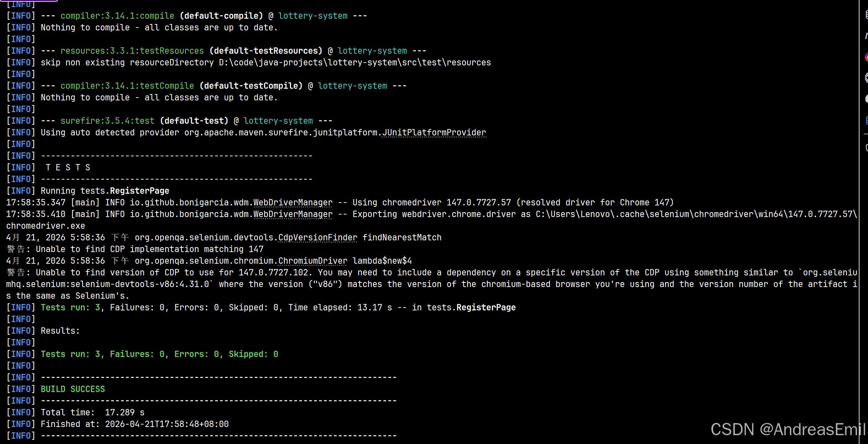This screenshot has width=868, height=444.
Task: Click the surefire:3.5.4:test goal text
Action: click(107, 121)
